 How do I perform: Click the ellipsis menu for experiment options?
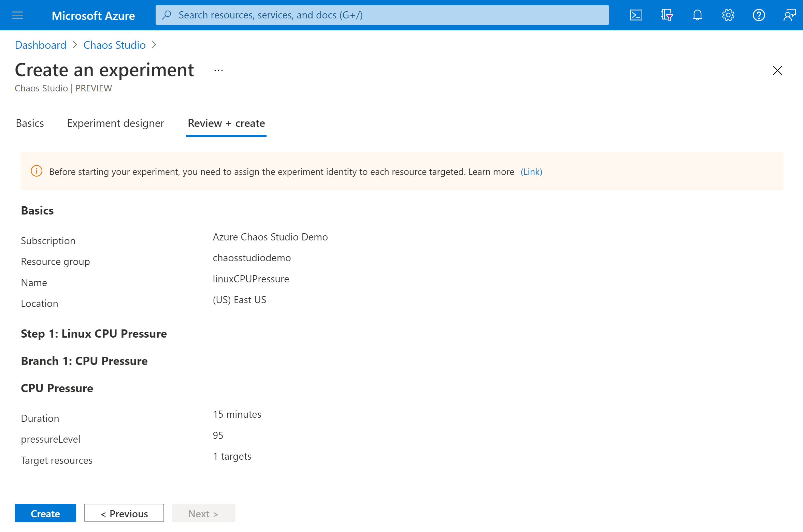[218, 71]
